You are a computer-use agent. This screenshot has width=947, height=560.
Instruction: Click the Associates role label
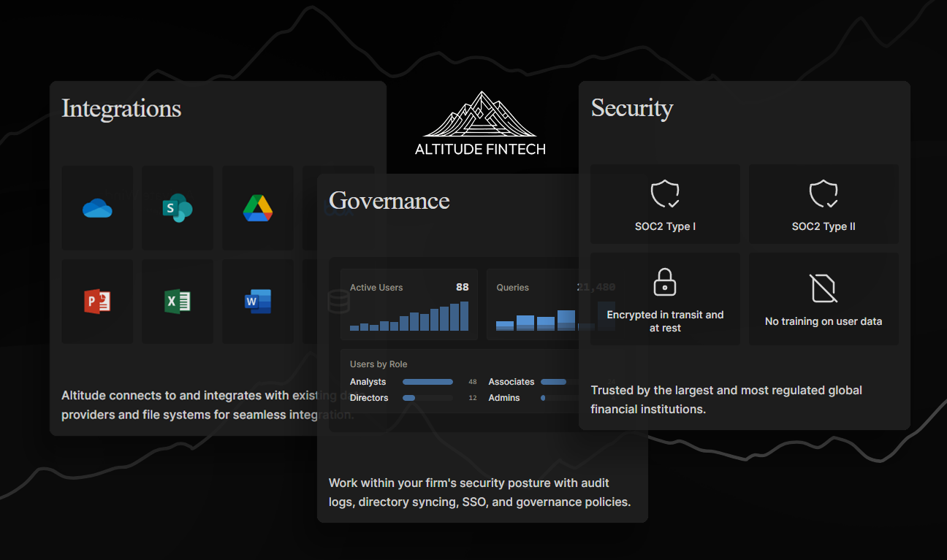(x=511, y=382)
